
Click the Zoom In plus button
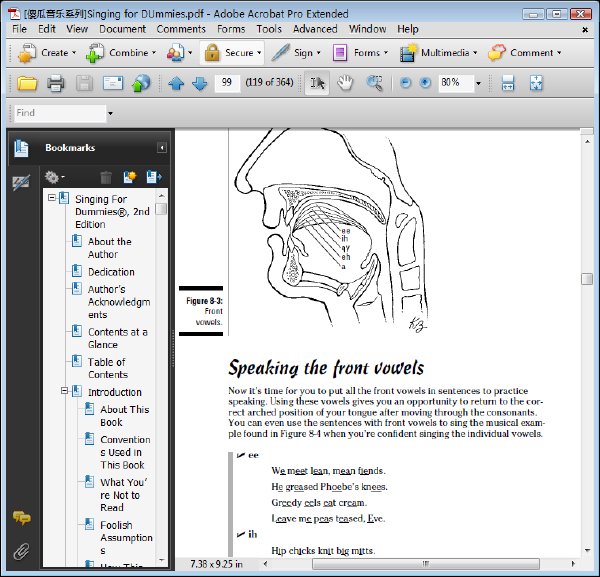click(x=425, y=83)
